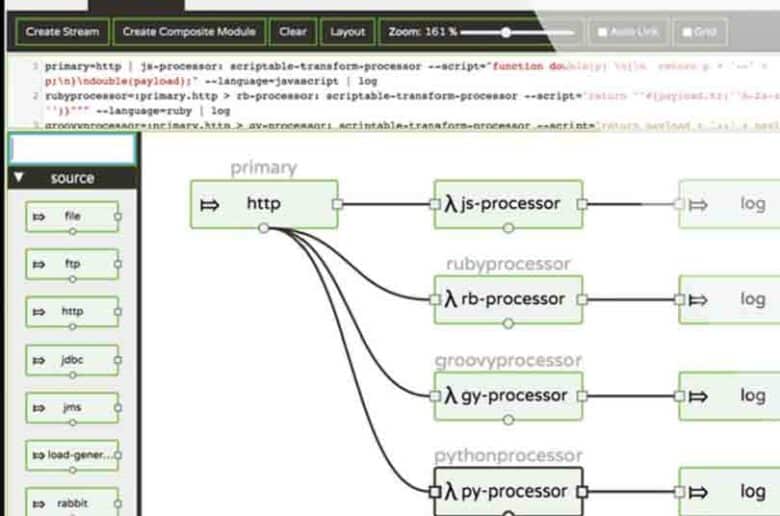Select the load-generator source module

click(x=72, y=455)
